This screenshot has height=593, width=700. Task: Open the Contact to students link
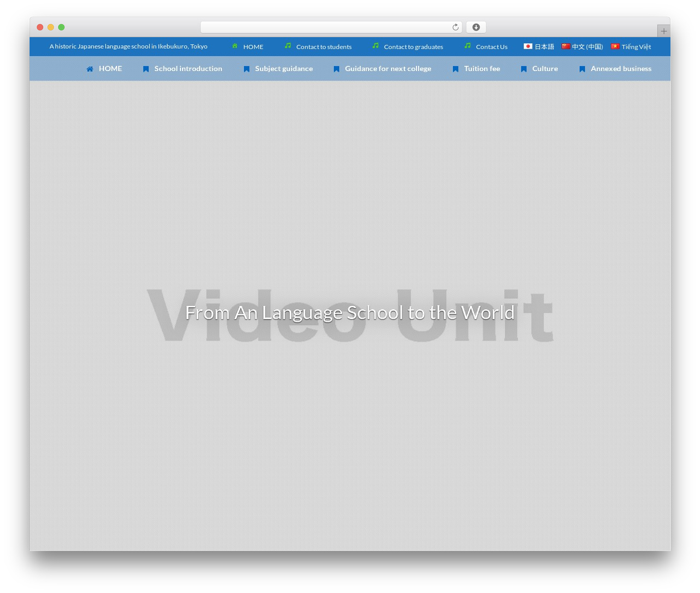(x=324, y=46)
